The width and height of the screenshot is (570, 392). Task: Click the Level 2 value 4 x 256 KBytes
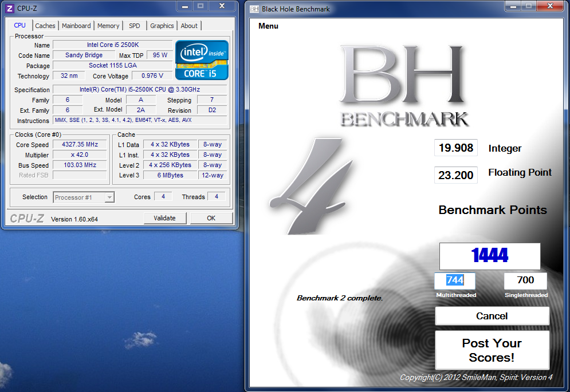pyautogui.click(x=170, y=165)
